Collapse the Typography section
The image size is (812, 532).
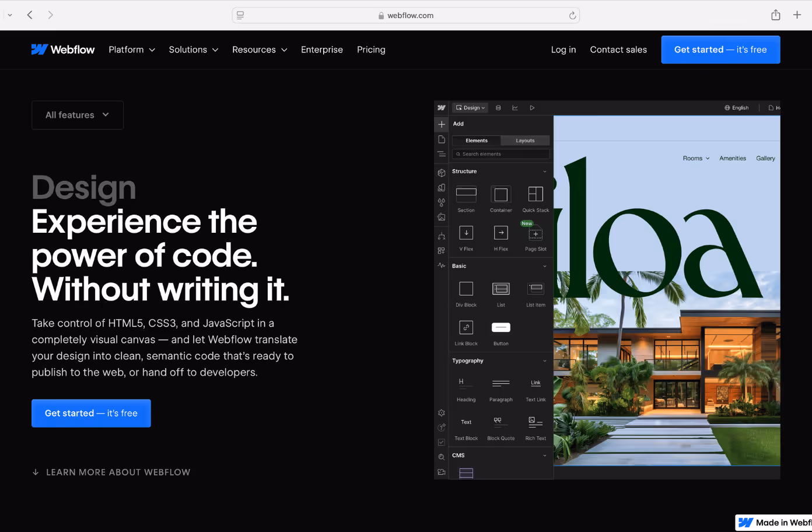click(544, 360)
